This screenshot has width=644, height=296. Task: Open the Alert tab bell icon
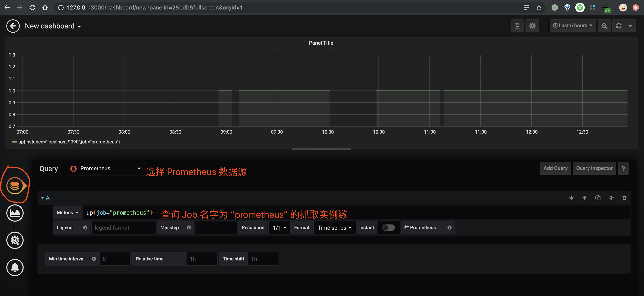15,268
